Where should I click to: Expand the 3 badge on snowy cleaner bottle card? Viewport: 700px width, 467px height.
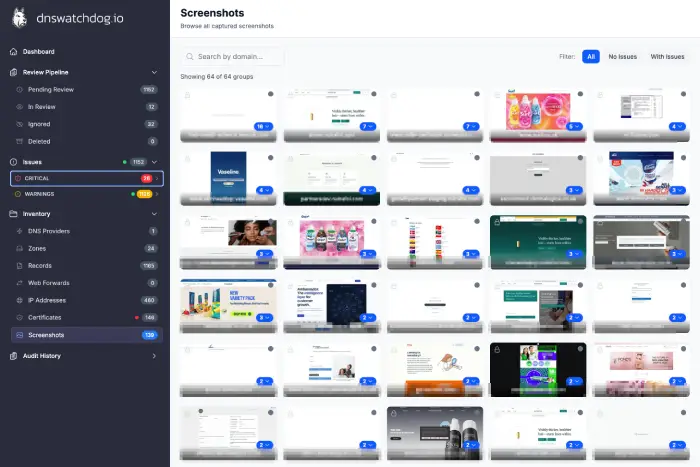[677, 190]
